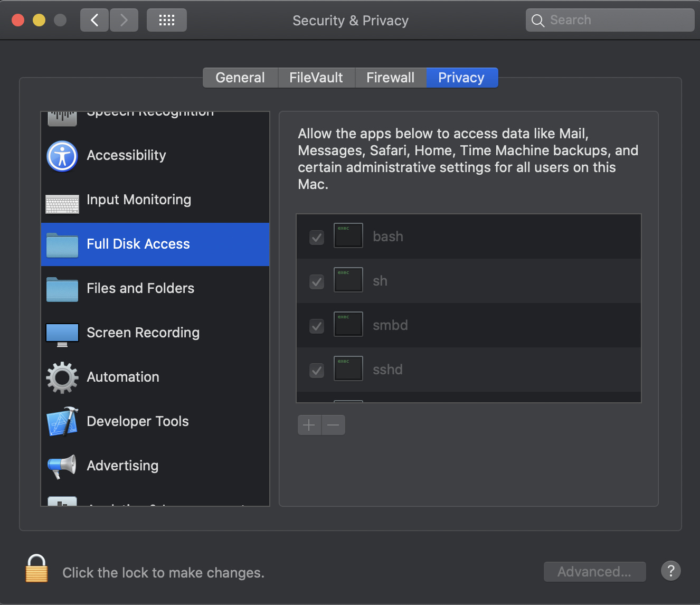Click the help question mark button
This screenshot has height=605, width=700.
tap(670, 571)
